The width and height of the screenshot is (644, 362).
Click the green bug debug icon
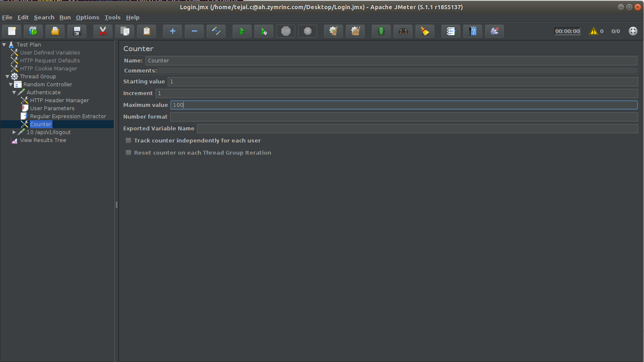[x=381, y=31]
